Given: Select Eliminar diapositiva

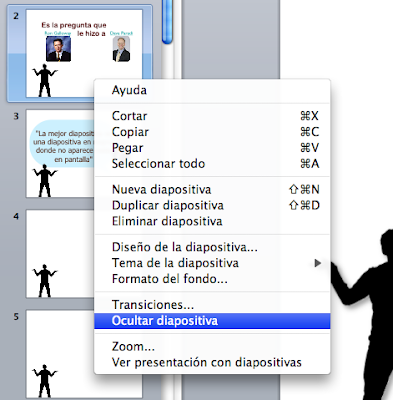Looking at the screenshot, I should click(x=212, y=221).
